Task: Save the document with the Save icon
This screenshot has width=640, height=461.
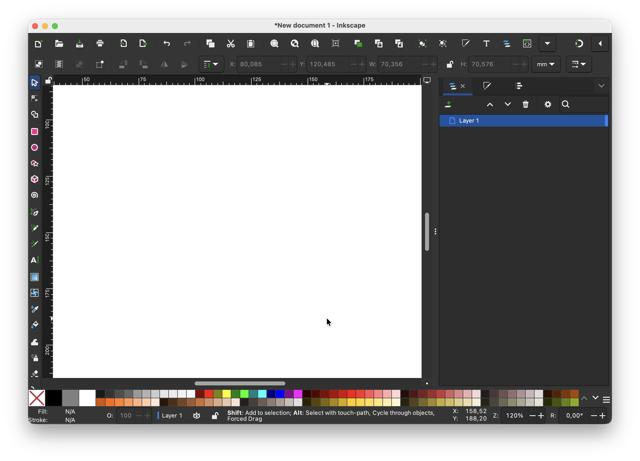Action: [79, 44]
